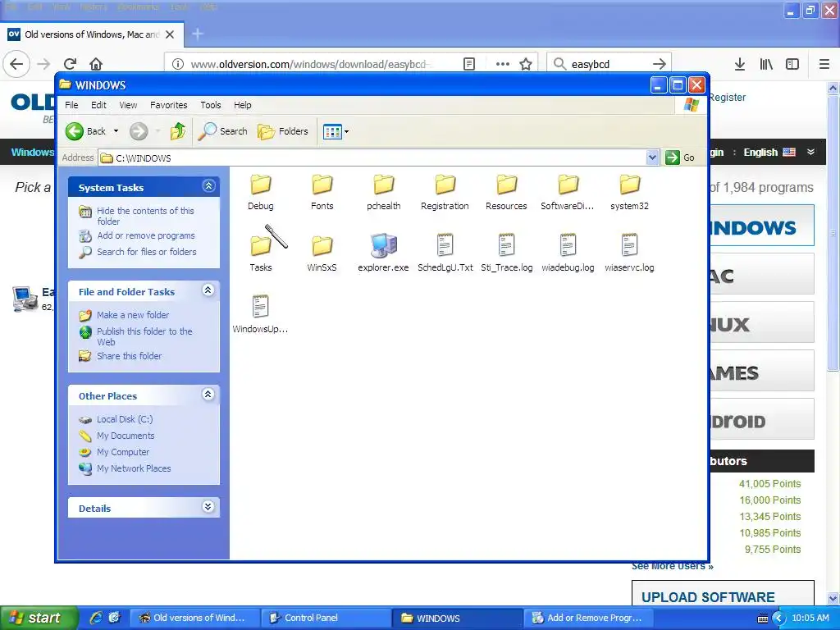Open browser hamburger menu

tap(824, 64)
